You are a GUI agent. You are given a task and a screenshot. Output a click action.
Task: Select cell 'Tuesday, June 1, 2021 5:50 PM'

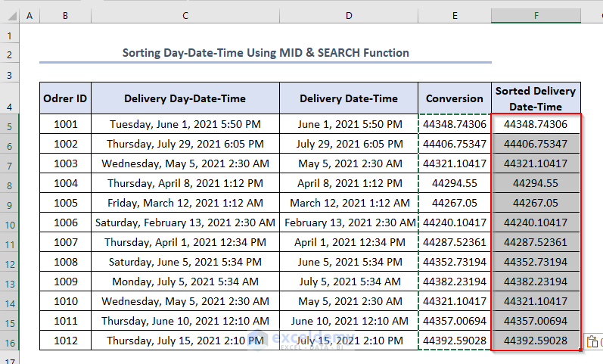coord(185,124)
